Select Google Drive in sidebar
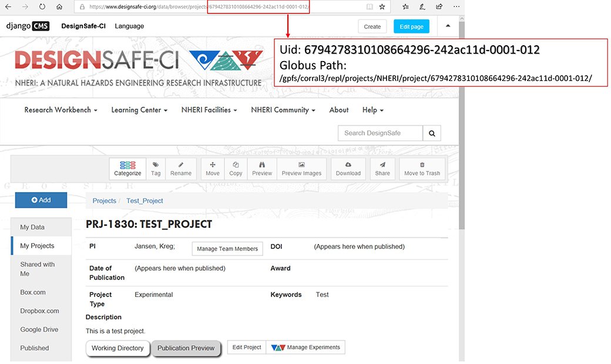 pyautogui.click(x=41, y=330)
